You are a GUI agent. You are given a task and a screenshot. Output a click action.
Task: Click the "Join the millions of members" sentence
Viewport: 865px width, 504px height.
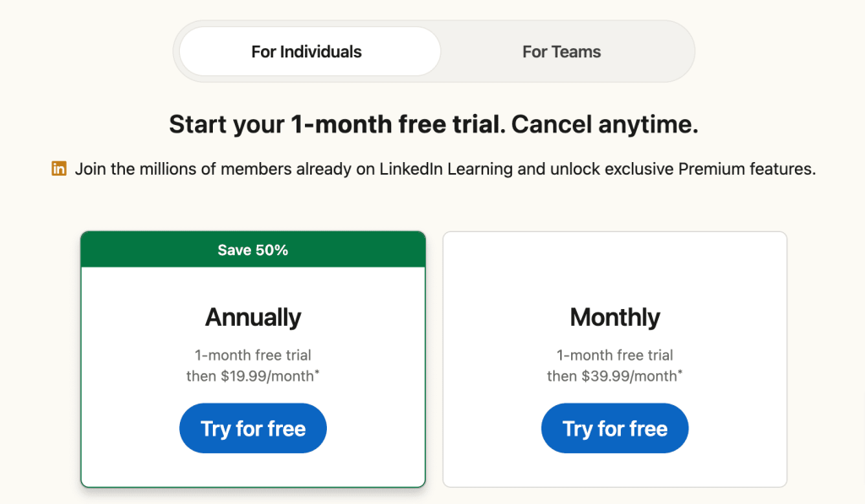click(445, 169)
